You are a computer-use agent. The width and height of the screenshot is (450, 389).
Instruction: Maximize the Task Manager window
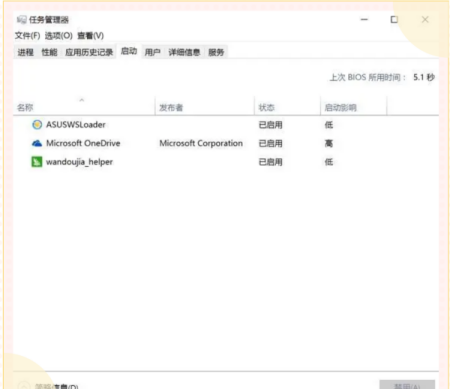(x=394, y=20)
